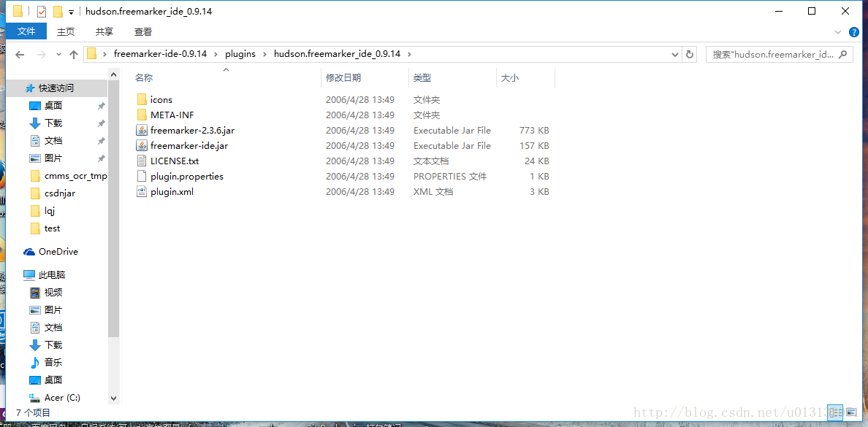Expand breadcrumb arrow after plugins
Screen dimensions: 868x427
click(x=264, y=54)
